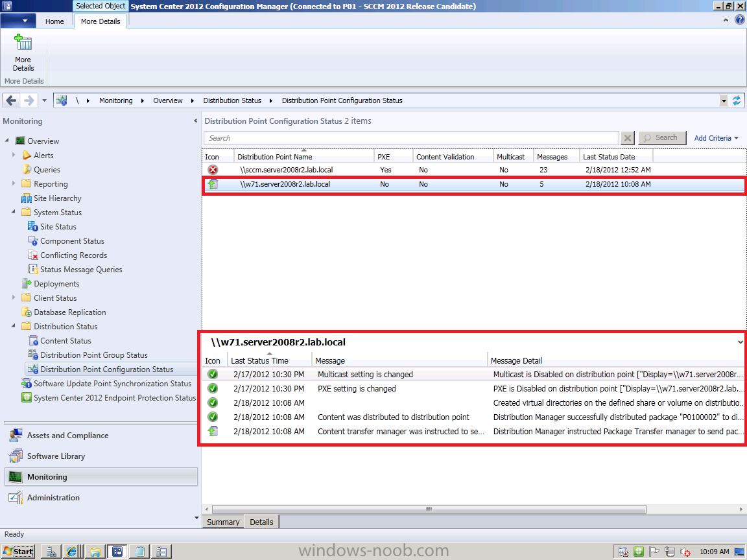Collapse the w71 details pane chevron

[x=740, y=342]
